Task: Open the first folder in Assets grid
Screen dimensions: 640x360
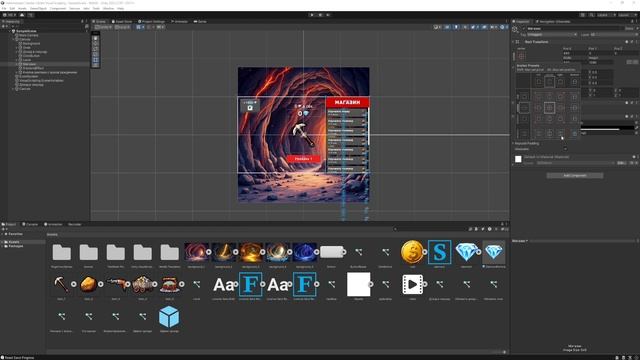Action: click(62, 252)
